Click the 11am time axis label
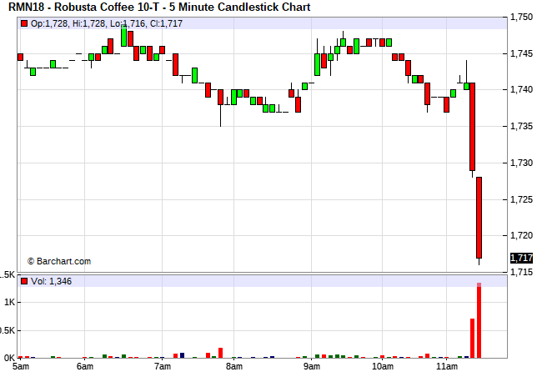The height and width of the screenshot is (392, 542). click(x=447, y=366)
